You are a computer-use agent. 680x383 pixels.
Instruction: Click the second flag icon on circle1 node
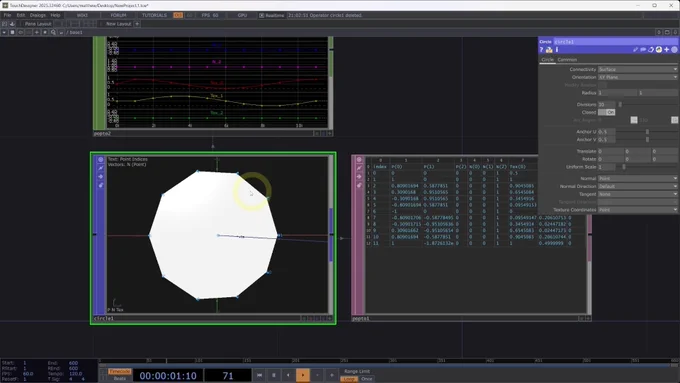pos(101,168)
